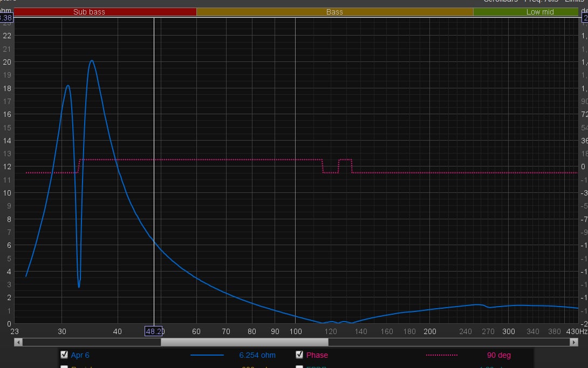Click the scrollbar left arrow button
588x368 pixels.
(x=18, y=342)
